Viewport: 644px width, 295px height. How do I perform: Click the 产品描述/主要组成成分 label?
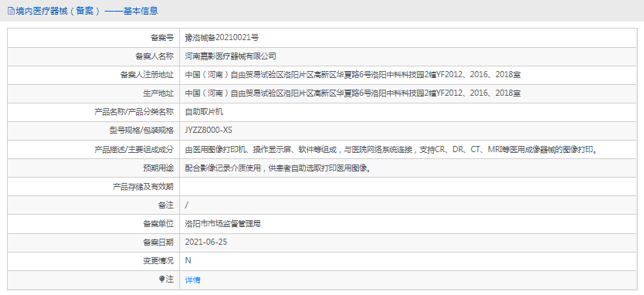(x=134, y=150)
